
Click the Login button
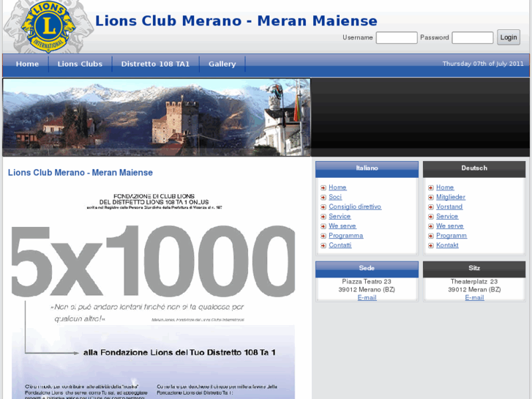tap(509, 37)
